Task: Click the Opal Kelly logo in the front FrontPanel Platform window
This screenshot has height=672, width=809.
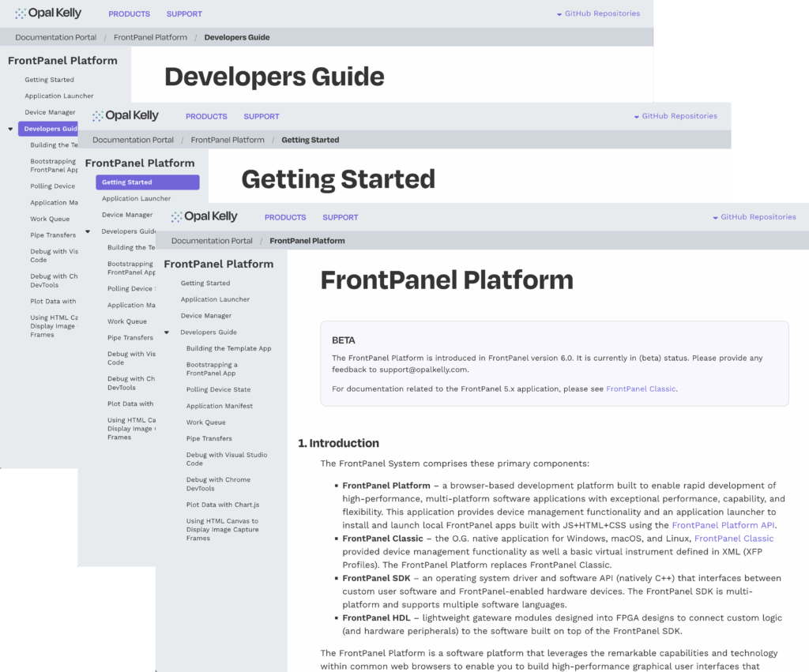Action: [205, 216]
